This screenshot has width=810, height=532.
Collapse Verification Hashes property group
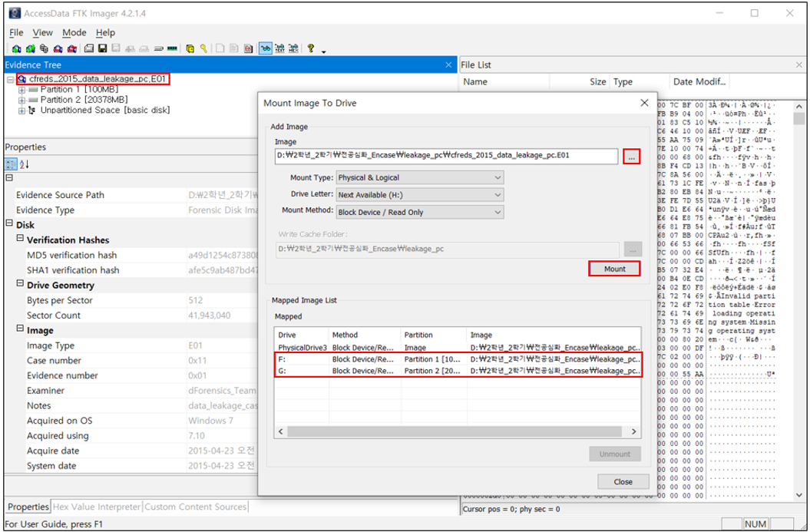point(20,239)
